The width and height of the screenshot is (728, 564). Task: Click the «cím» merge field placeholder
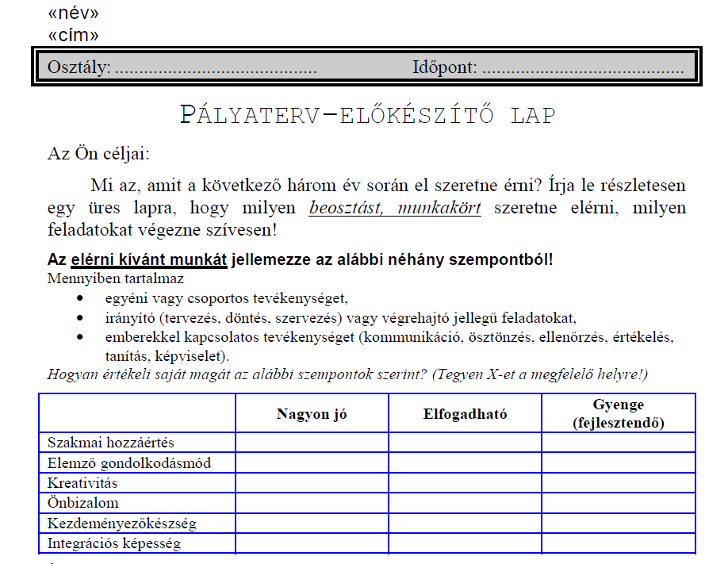click(x=73, y=35)
